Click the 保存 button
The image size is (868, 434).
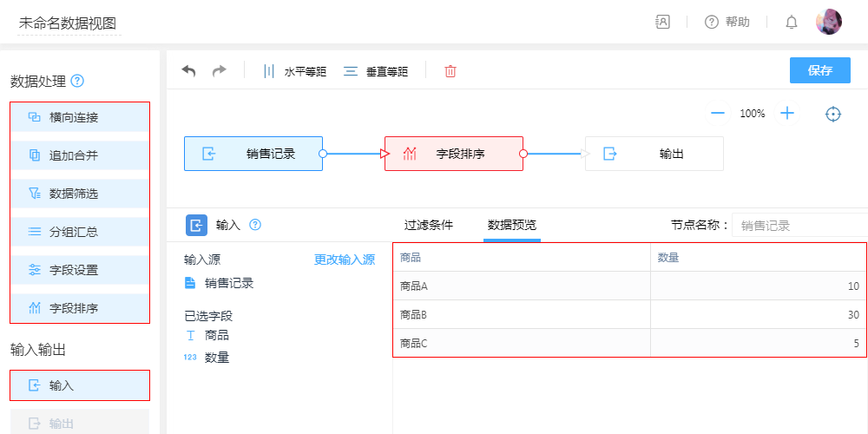click(x=819, y=70)
